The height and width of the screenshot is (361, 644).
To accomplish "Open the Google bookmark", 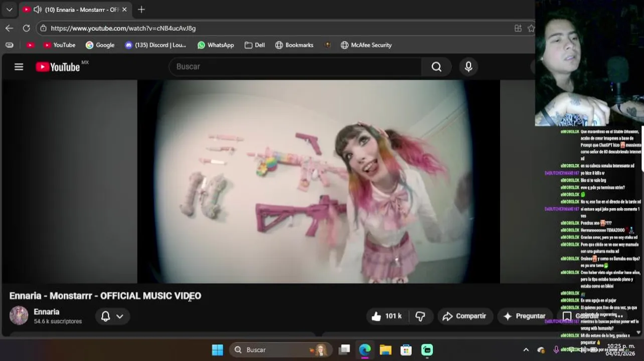I will click(100, 45).
